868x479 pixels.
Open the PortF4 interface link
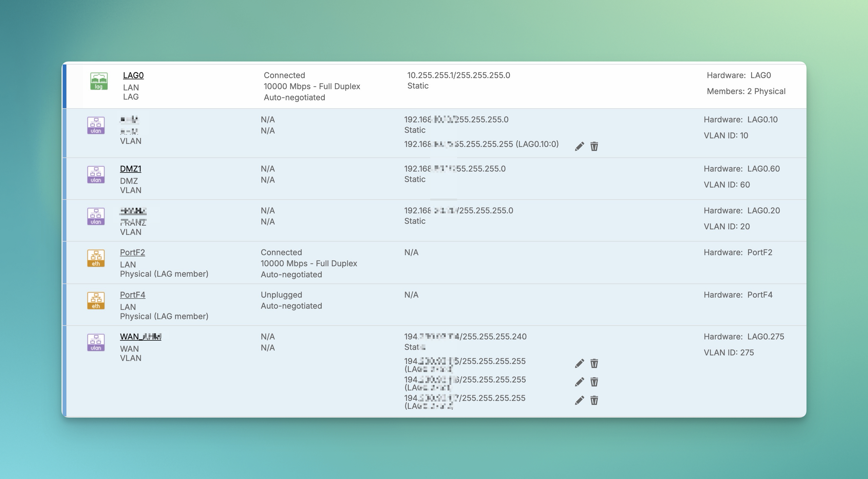click(133, 295)
